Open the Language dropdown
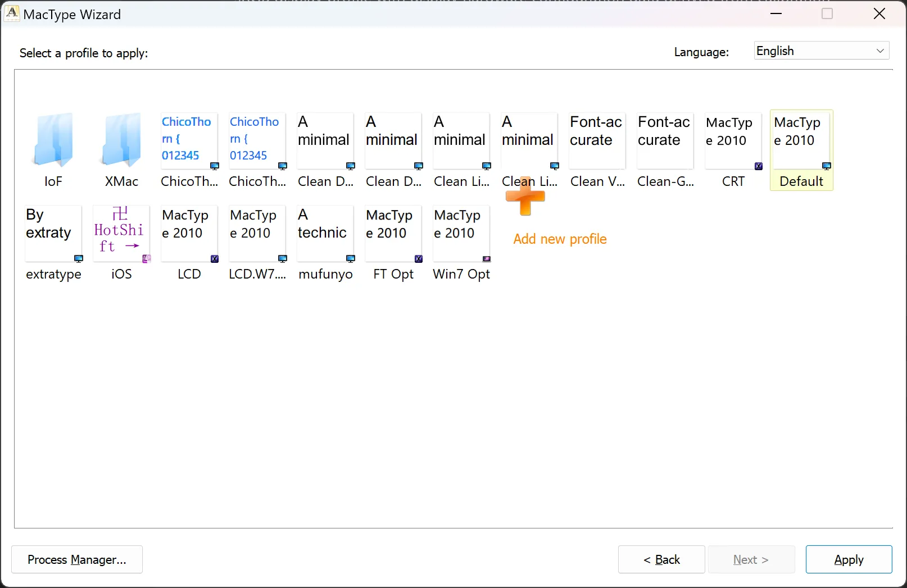Viewport: 907px width, 588px height. [821, 51]
